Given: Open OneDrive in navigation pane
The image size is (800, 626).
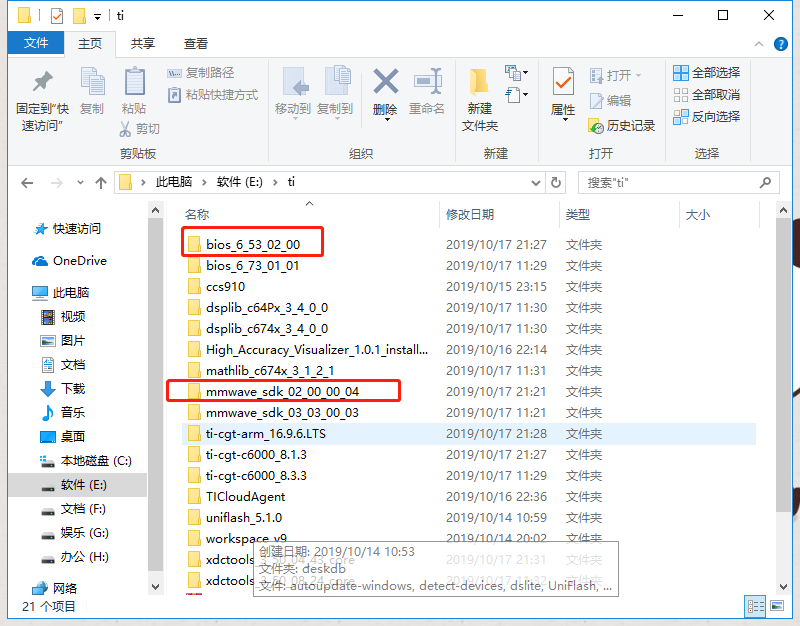Looking at the screenshot, I should click(80, 261).
